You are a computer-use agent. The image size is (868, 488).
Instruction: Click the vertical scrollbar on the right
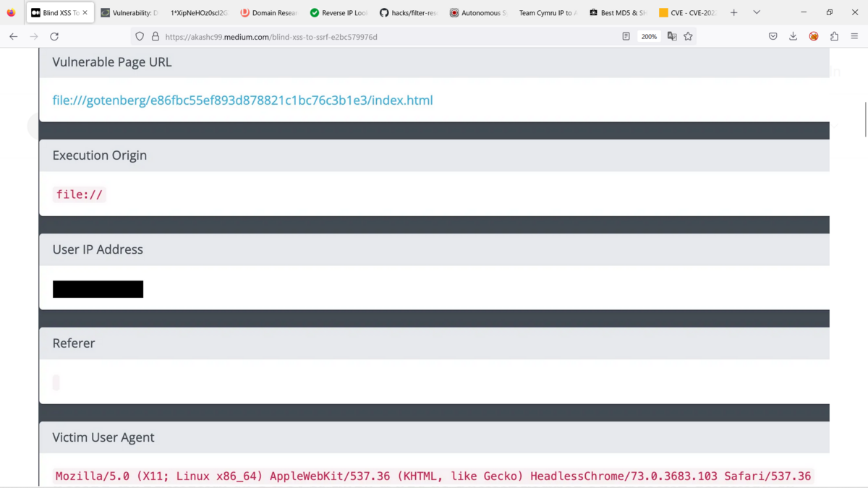tap(864, 119)
